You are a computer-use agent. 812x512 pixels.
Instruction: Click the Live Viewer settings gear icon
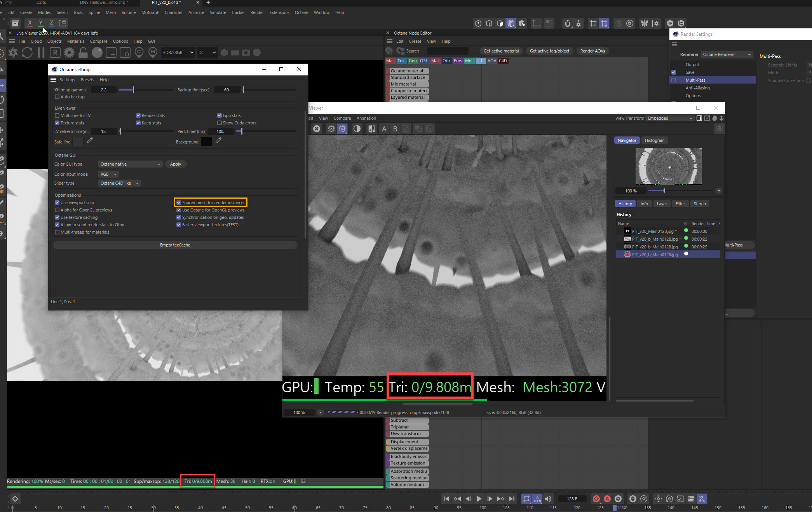coord(69,52)
